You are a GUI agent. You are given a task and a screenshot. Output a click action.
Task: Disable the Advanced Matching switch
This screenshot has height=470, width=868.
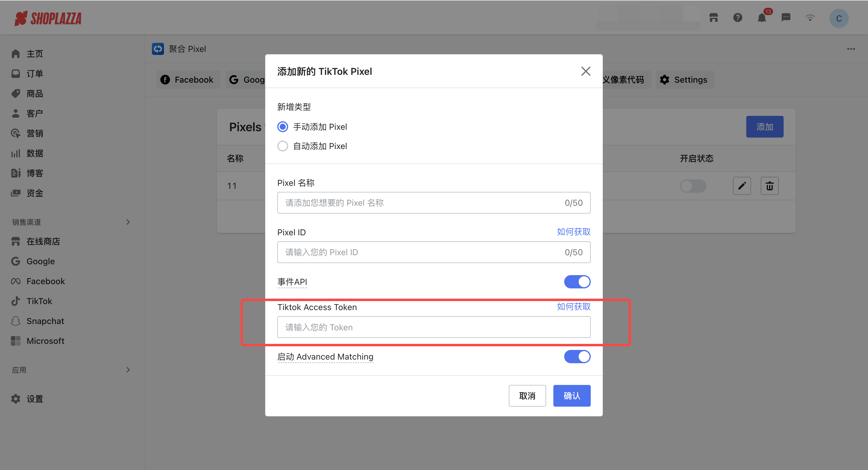[577, 356]
